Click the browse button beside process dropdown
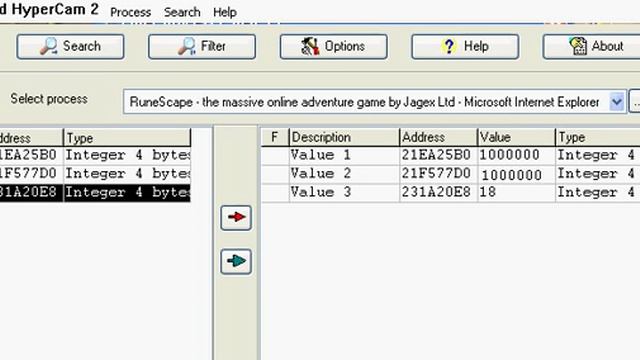The height and width of the screenshot is (360, 640). [x=635, y=102]
